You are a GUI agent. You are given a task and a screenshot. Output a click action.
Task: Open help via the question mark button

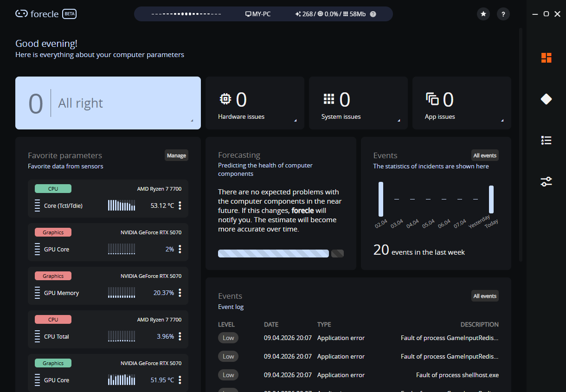503,14
